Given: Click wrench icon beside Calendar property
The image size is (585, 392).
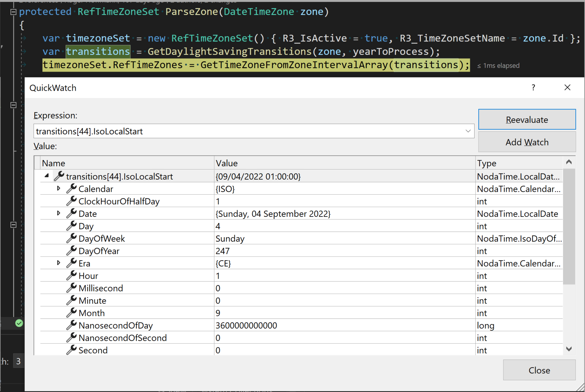Looking at the screenshot, I should (x=71, y=189).
